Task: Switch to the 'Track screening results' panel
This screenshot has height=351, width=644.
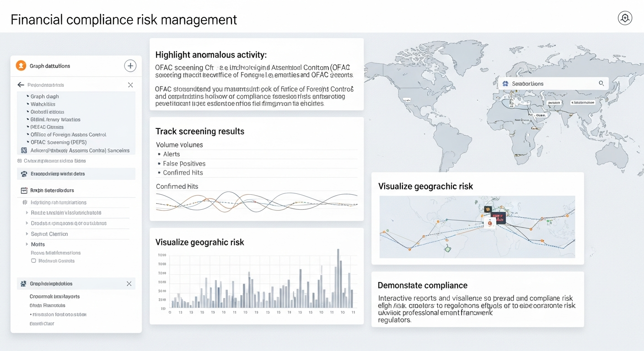Action: click(200, 131)
